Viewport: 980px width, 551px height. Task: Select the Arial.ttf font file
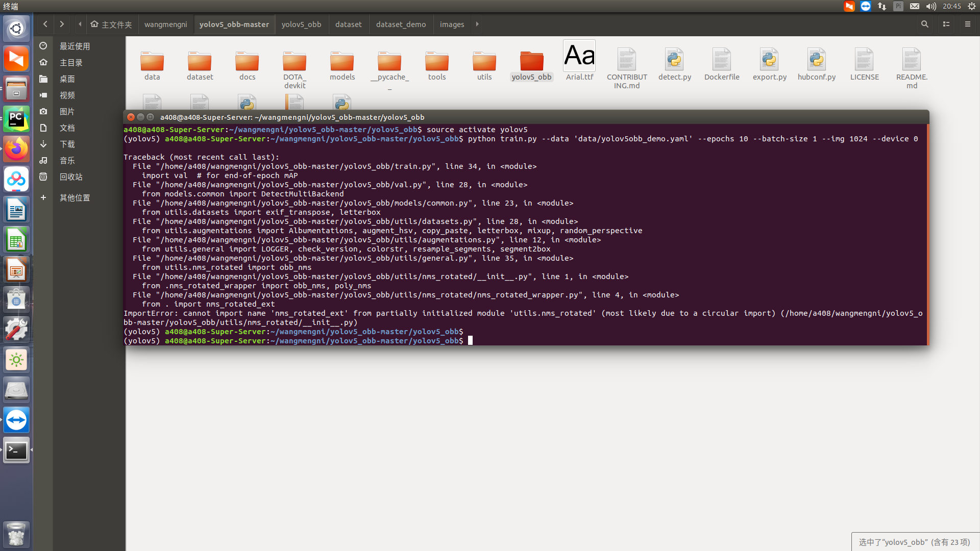tap(579, 61)
